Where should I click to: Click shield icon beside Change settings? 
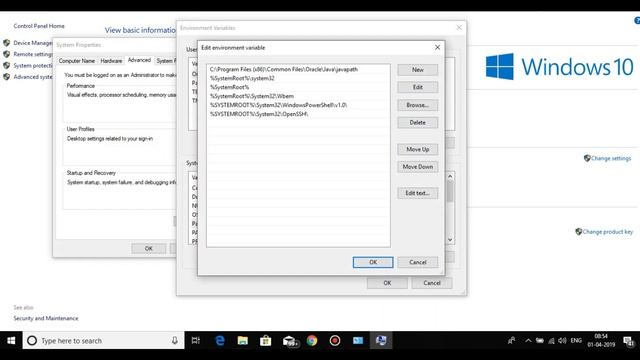pos(587,158)
